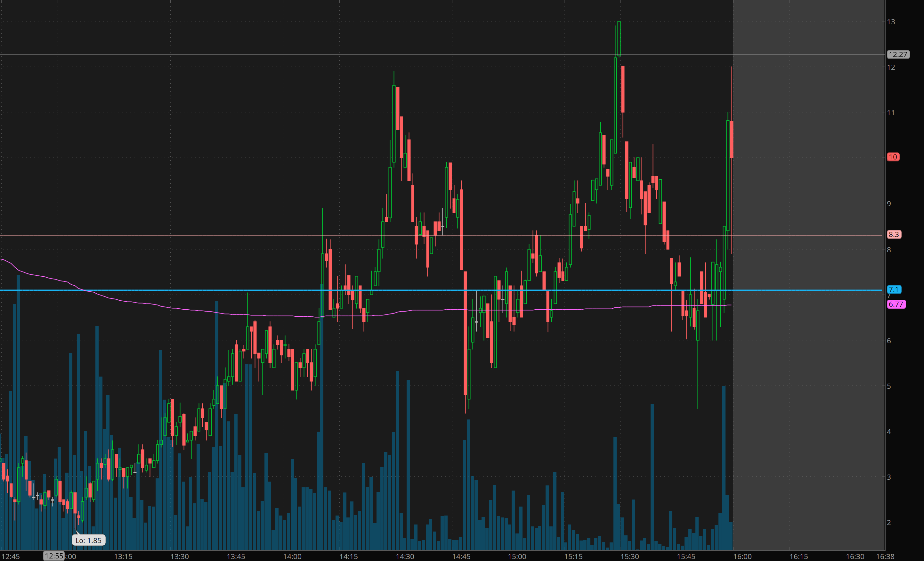Image resolution: width=924 pixels, height=561 pixels.
Task: Click the last red candle before 16:00
Action: tap(732, 139)
